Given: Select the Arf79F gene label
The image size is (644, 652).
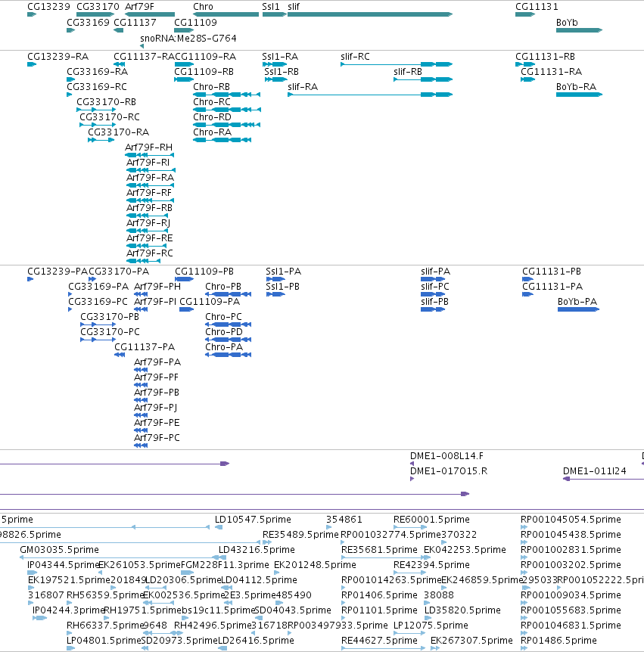Looking at the screenshot, I should (139, 7).
